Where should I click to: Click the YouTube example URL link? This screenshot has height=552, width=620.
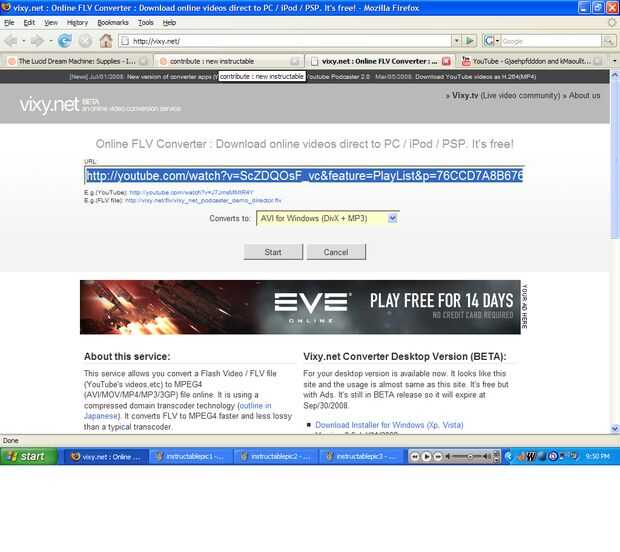(191, 193)
